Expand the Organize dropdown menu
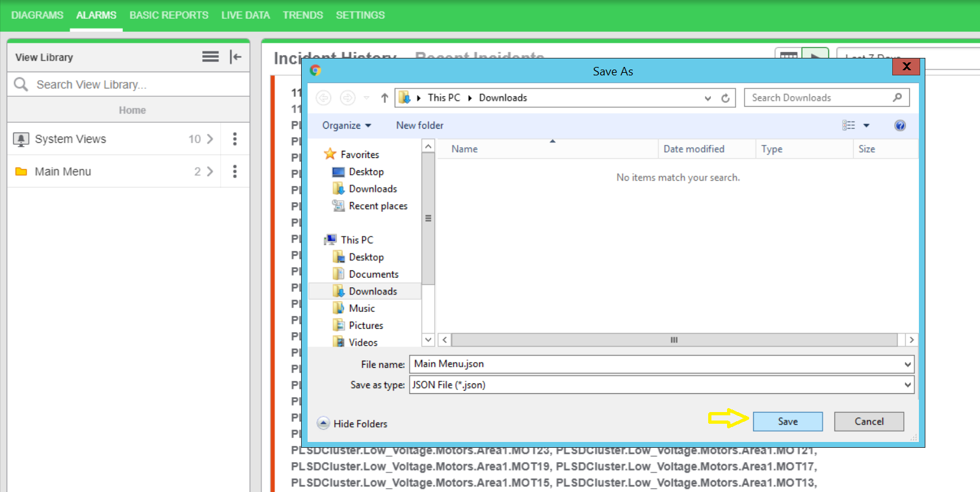 click(x=347, y=125)
